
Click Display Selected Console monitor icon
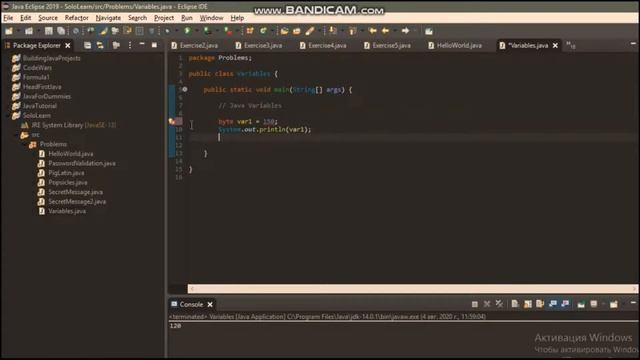click(x=594, y=304)
